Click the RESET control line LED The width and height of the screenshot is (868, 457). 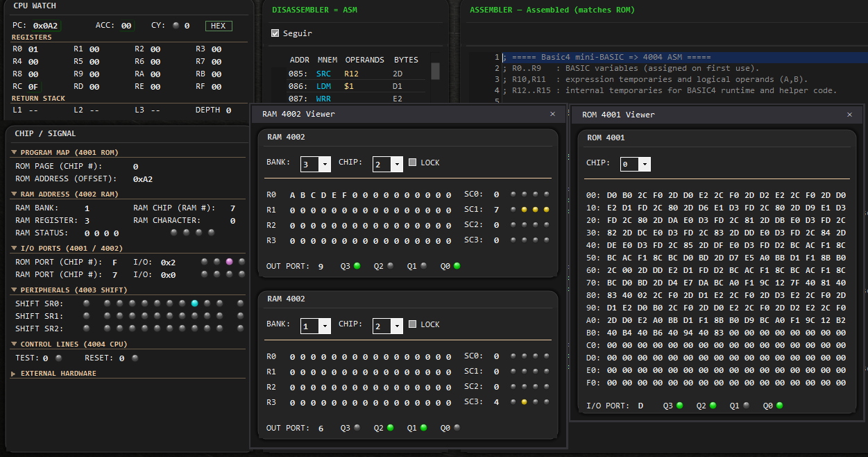click(x=135, y=358)
